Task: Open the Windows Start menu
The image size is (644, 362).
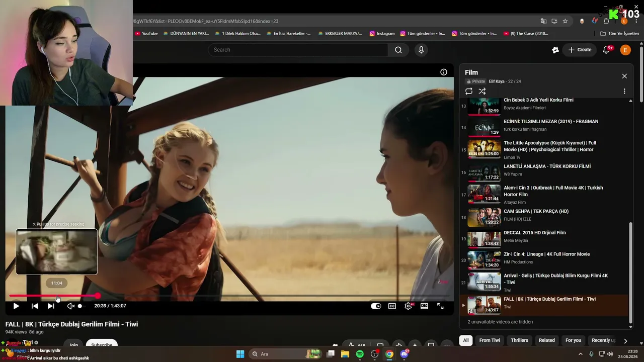Action: (x=240, y=354)
